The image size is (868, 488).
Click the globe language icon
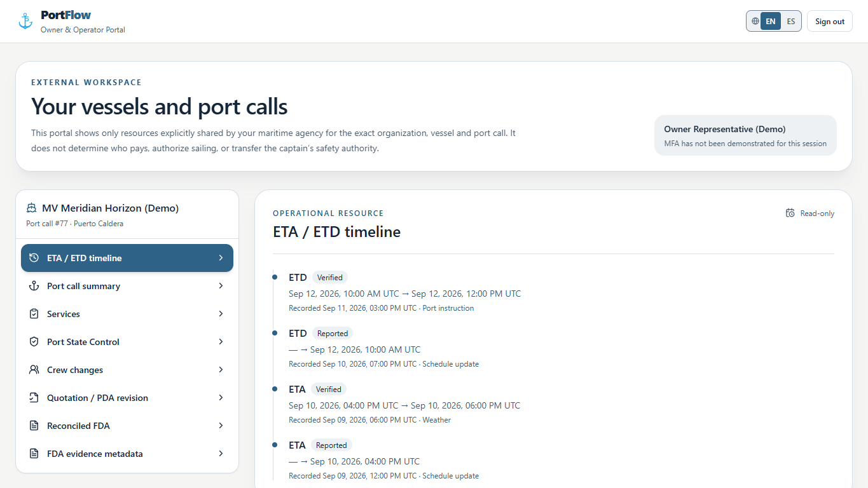[755, 21]
